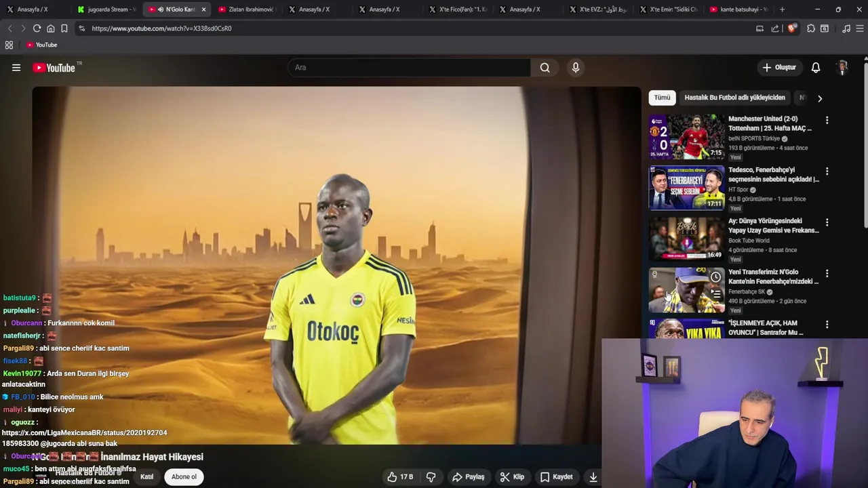Go back in browser history
This screenshot has width=868, height=488.
click(9, 28)
